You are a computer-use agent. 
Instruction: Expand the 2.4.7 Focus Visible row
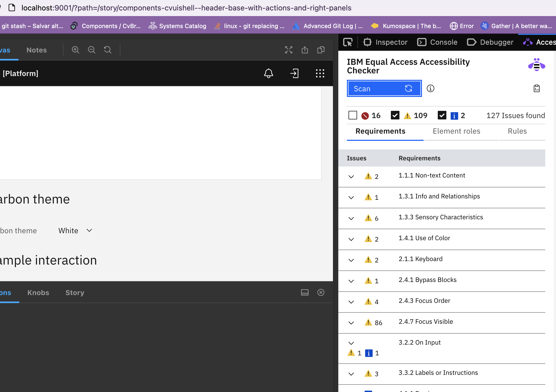click(x=351, y=323)
